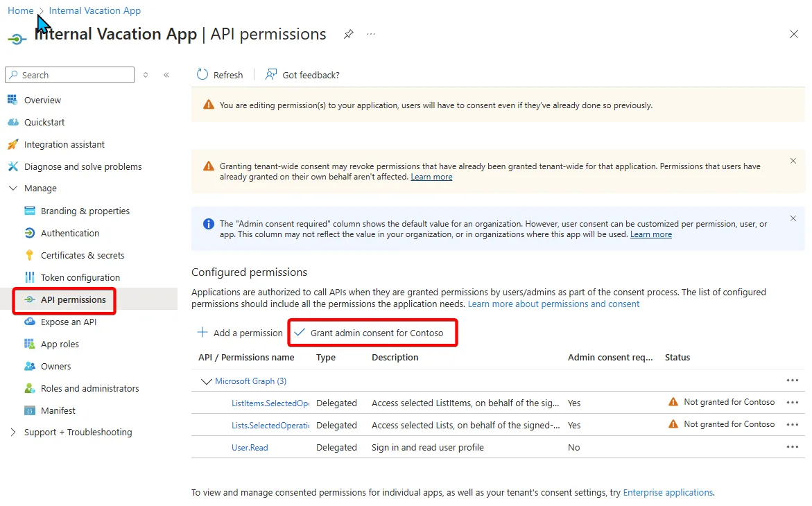Open the more options ellipsis beside title

pos(371,34)
